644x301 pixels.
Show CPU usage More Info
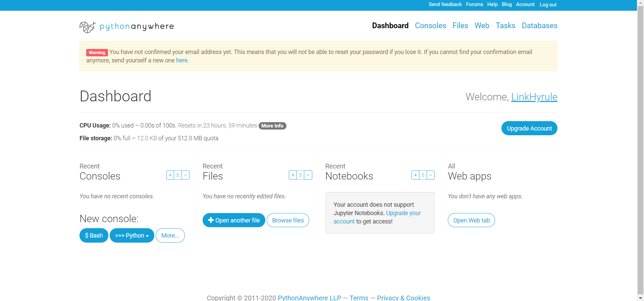[x=272, y=126]
